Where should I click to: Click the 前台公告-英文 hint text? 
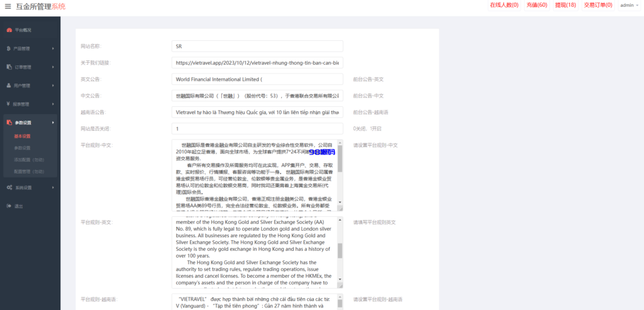point(369,79)
